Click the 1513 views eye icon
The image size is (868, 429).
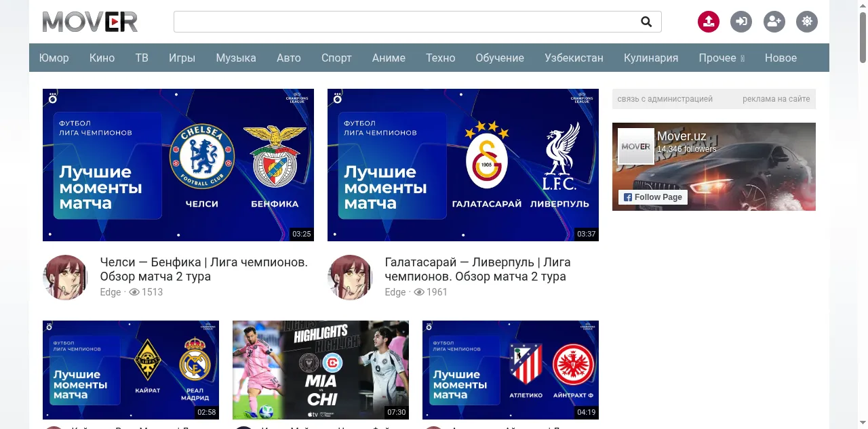point(134,292)
